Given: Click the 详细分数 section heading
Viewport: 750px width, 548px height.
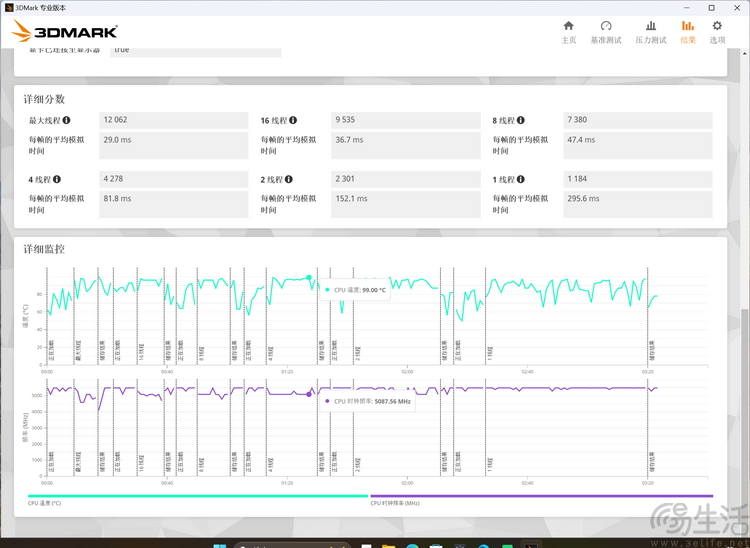Looking at the screenshot, I should pyautogui.click(x=44, y=99).
